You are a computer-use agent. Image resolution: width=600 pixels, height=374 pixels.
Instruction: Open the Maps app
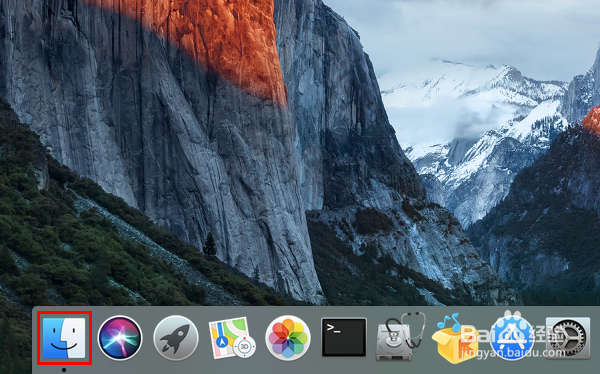coord(232,338)
